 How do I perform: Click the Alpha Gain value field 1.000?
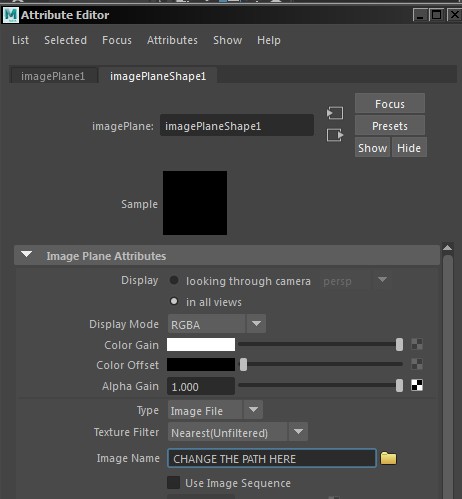(x=201, y=386)
